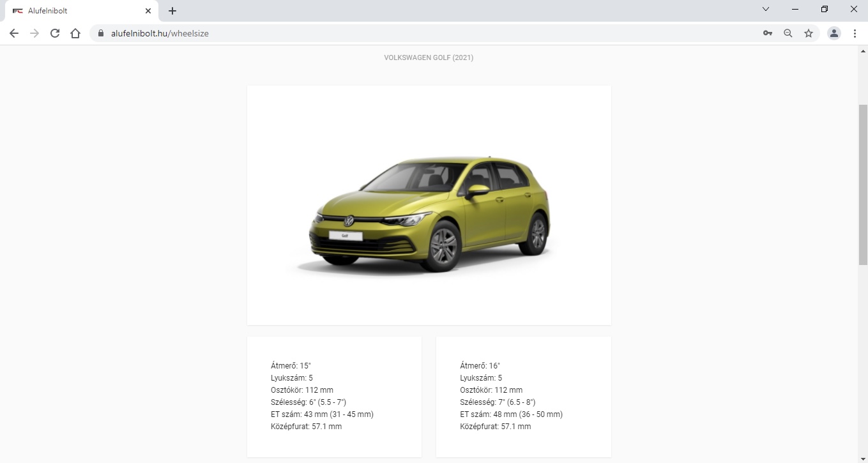Open saved passwords key icon

click(x=768, y=33)
